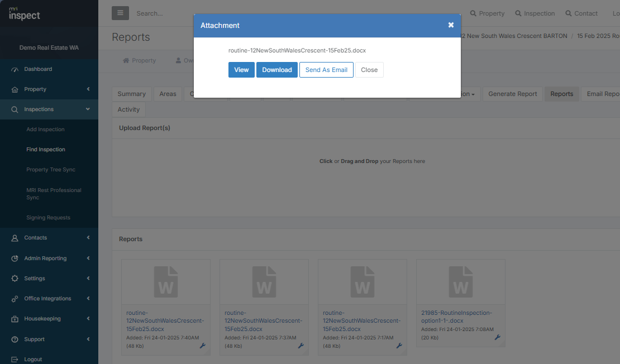The height and width of the screenshot is (364, 620).
Task: Open Signing Requests link
Action: [x=48, y=217]
